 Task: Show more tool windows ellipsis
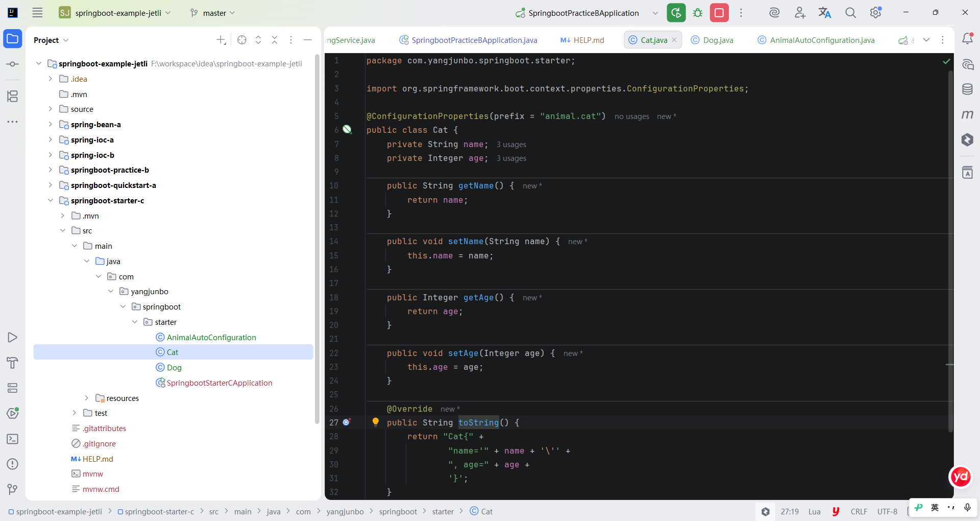(x=13, y=122)
